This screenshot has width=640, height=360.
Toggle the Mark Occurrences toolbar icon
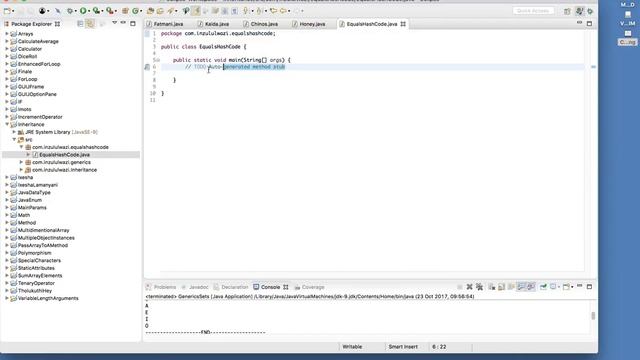pyautogui.click(x=195, y=11)
